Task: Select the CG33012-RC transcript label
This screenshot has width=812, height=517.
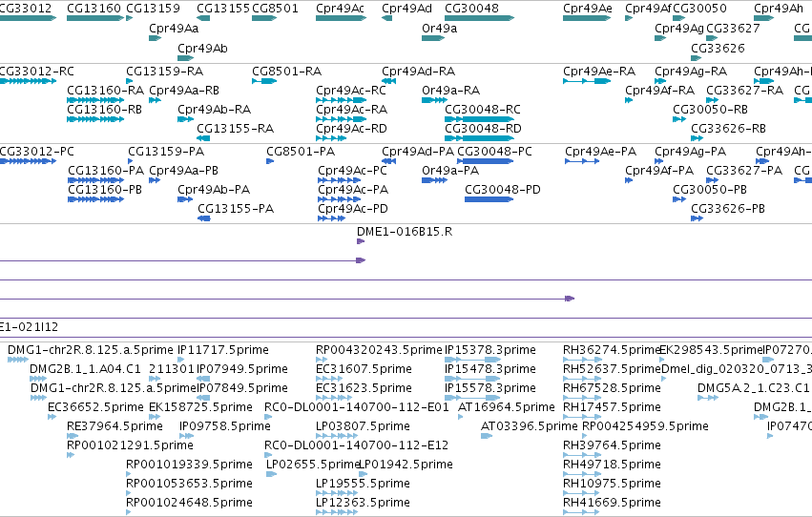Action: pyautogui.click(x=37, y=71)
